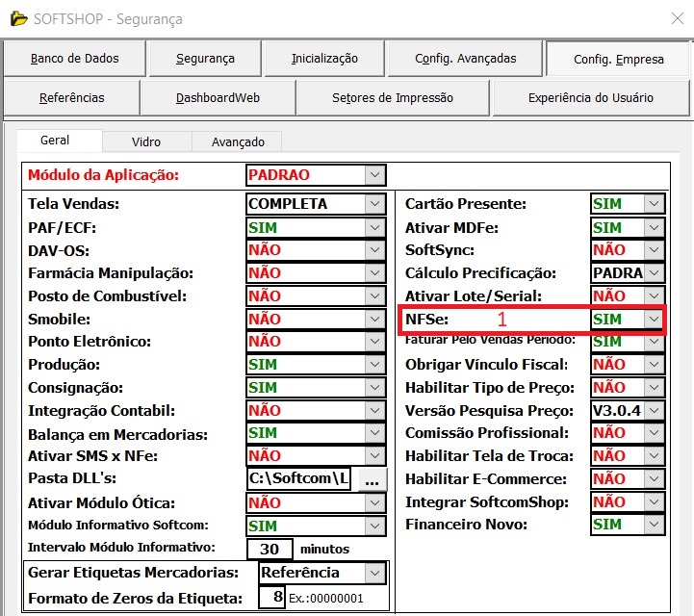
Task: Click the Pasta DLL's path field
Action: (x=298, y=478)
